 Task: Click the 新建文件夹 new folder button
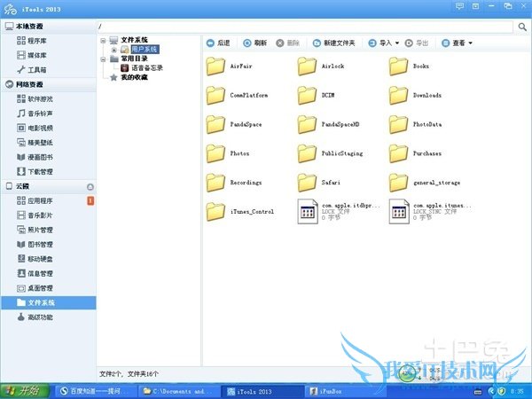click(x=333, y=43)
